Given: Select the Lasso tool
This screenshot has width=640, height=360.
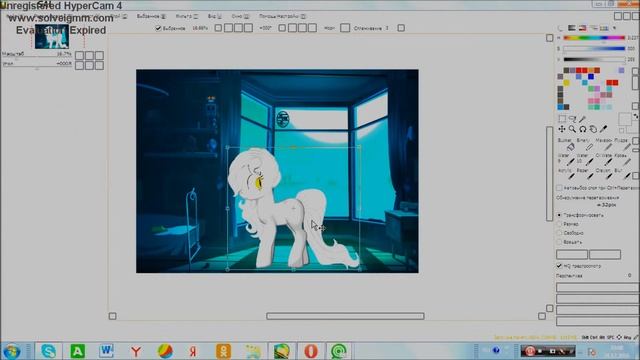Looking at the screenshot, I should (x=572, y=119).
